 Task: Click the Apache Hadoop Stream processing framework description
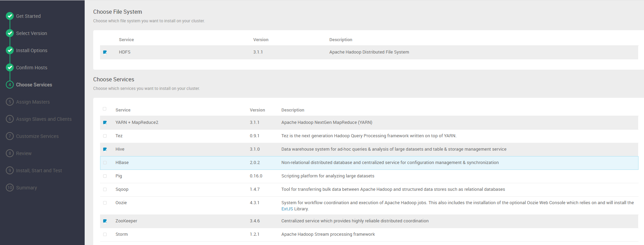[x=328, y=234]
